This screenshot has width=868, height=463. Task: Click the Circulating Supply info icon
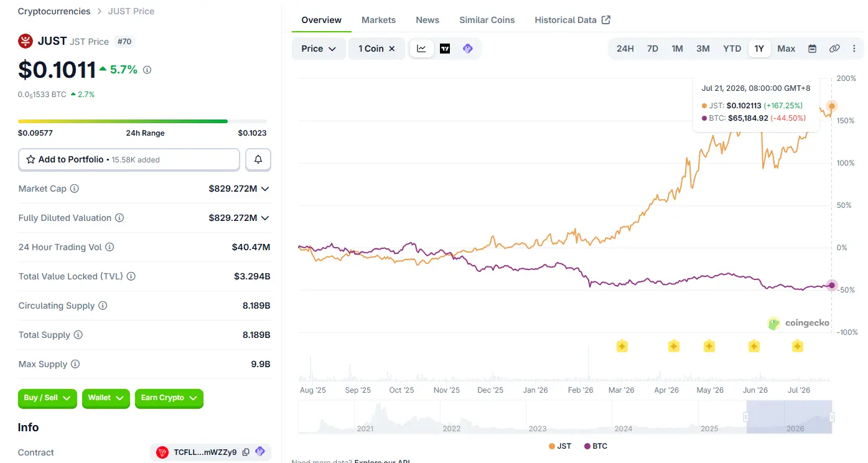[103, 306]
